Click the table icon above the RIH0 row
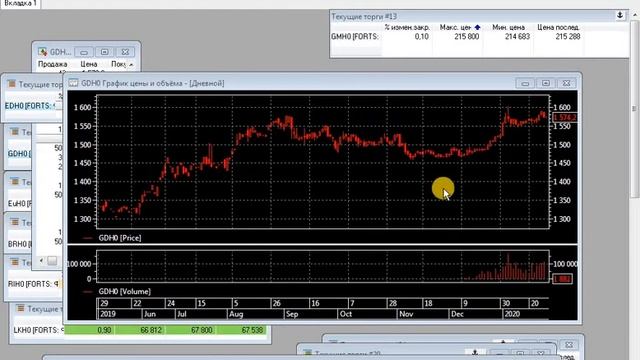The width and height of the screenshot is (640, 360). pyautogui.click(x=14, y=262)
